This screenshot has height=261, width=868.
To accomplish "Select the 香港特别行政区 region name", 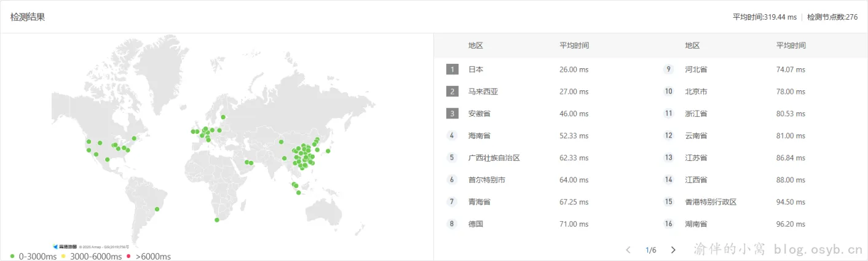I will pos(711,201).
